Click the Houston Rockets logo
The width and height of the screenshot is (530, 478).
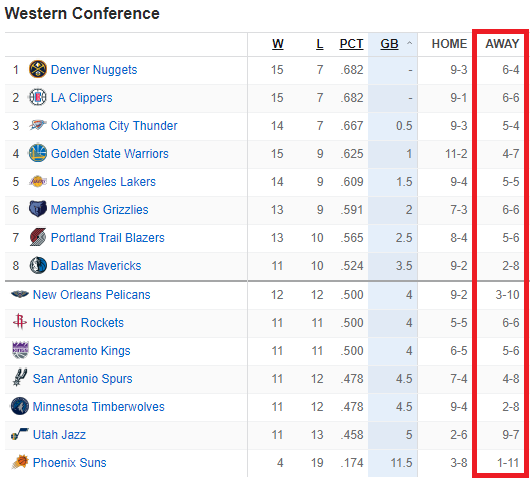(20, 321)
